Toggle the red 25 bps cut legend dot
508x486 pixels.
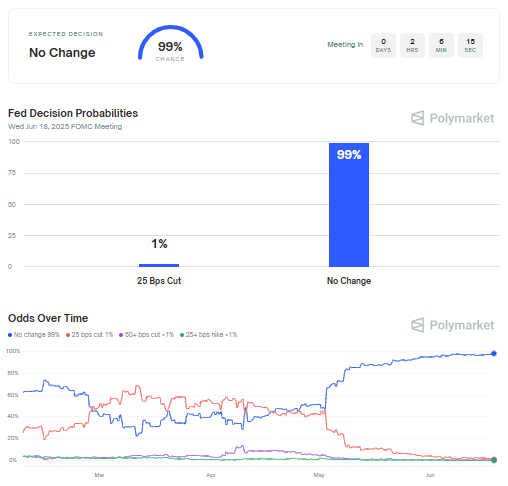[x=68, y=335]
